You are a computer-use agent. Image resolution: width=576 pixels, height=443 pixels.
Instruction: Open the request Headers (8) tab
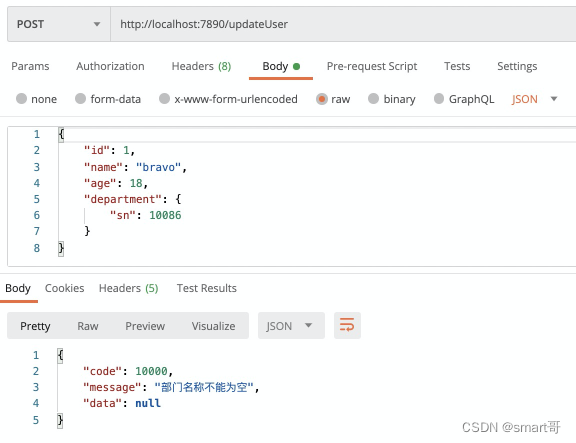tap(201, 66)
